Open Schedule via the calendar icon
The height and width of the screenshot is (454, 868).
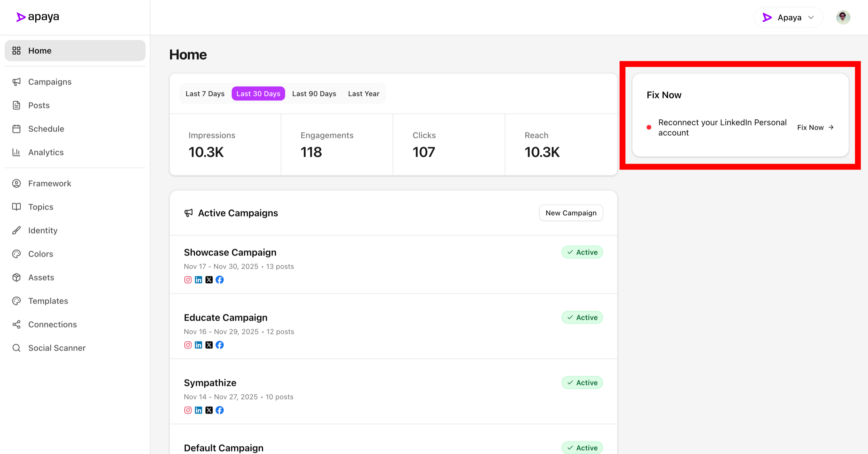[17, 129]
